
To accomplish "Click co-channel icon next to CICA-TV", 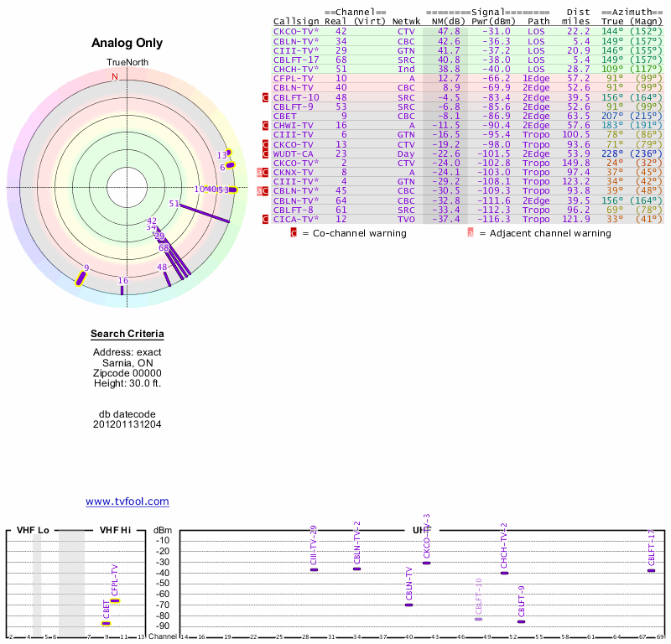I will (266, 219).
